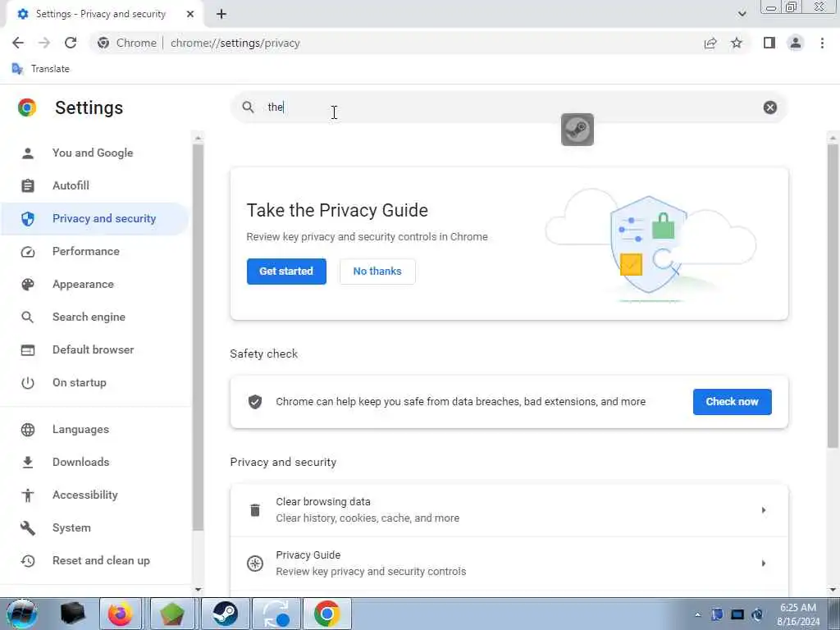Bookmark this tab with the star icon

coord(737,43)
